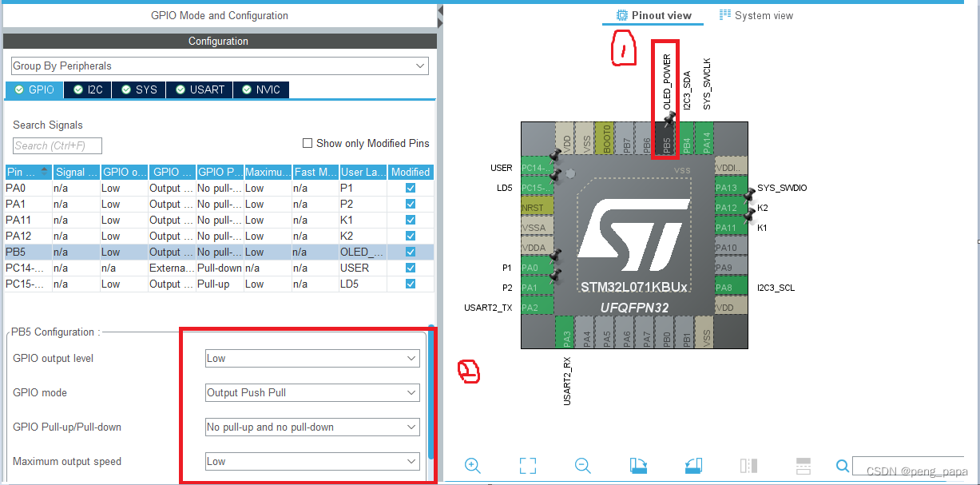Select the NRST pin on the chip

537,208
